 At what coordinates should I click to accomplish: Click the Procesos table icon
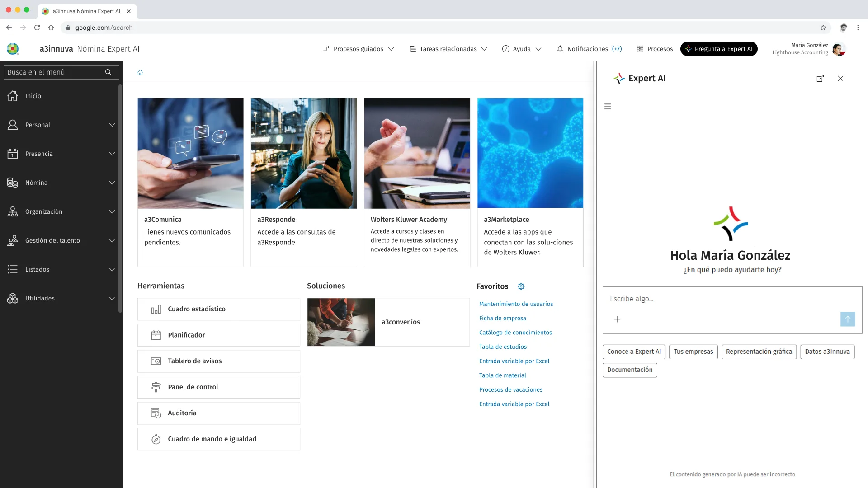click(640, 49)
